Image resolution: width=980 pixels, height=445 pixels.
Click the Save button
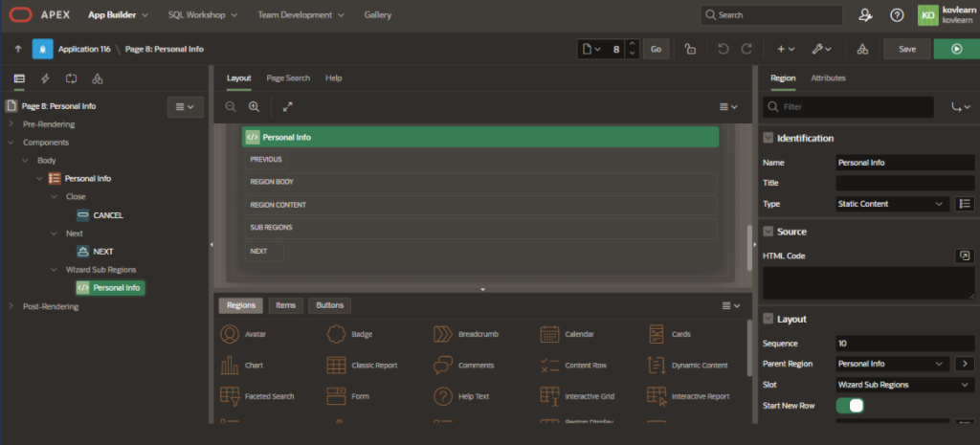(x=907, y=49)
